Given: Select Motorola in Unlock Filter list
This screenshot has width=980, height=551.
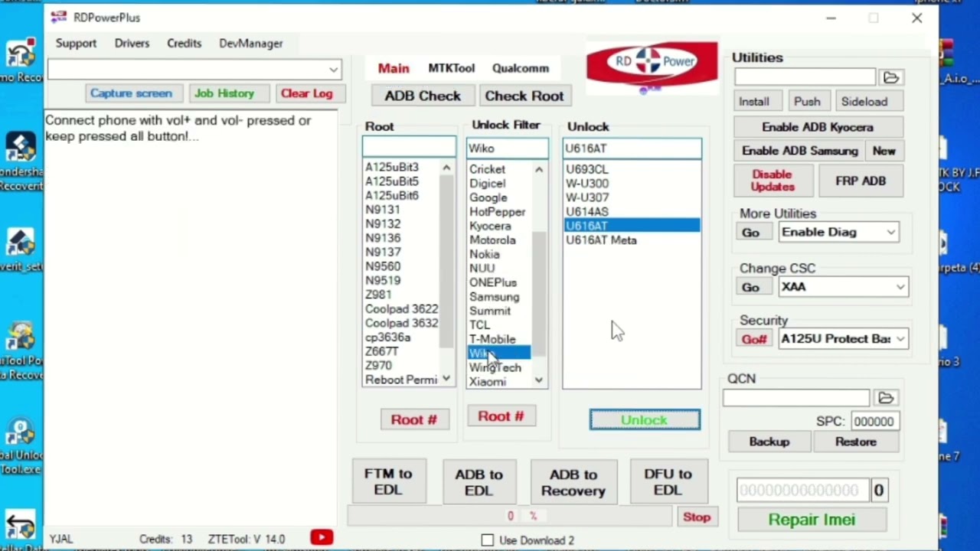Looking at the screenshot, I should coord(492,240).
